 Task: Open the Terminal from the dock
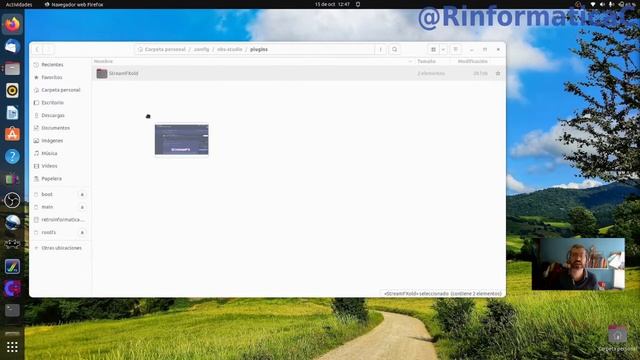pos(12,310)
